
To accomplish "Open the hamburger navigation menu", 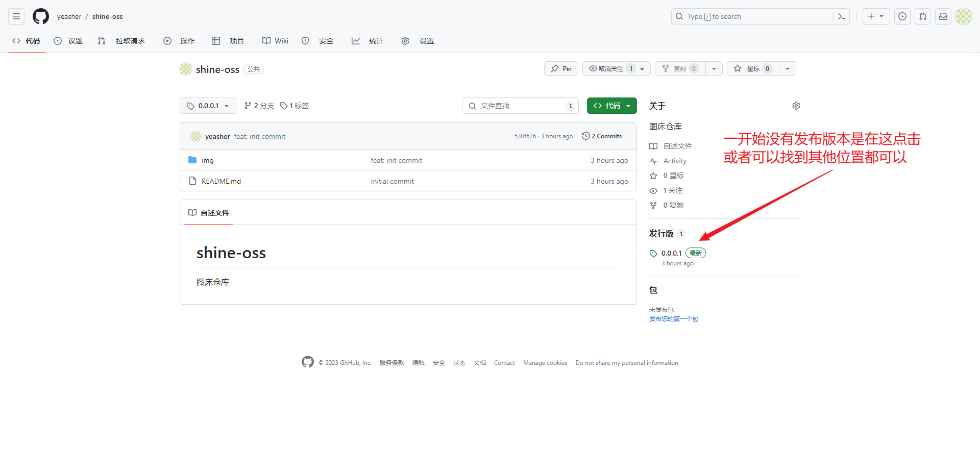I will tap(16, 16).
